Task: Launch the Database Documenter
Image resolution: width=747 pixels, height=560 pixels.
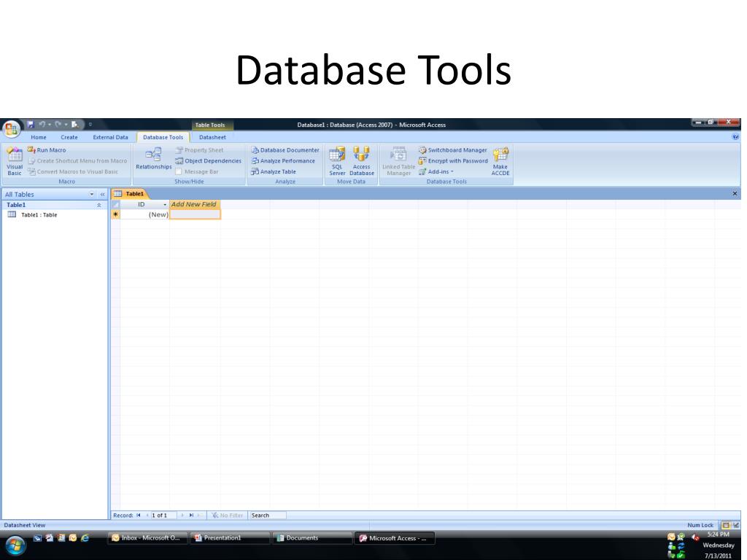Action: tap(285, 150)
